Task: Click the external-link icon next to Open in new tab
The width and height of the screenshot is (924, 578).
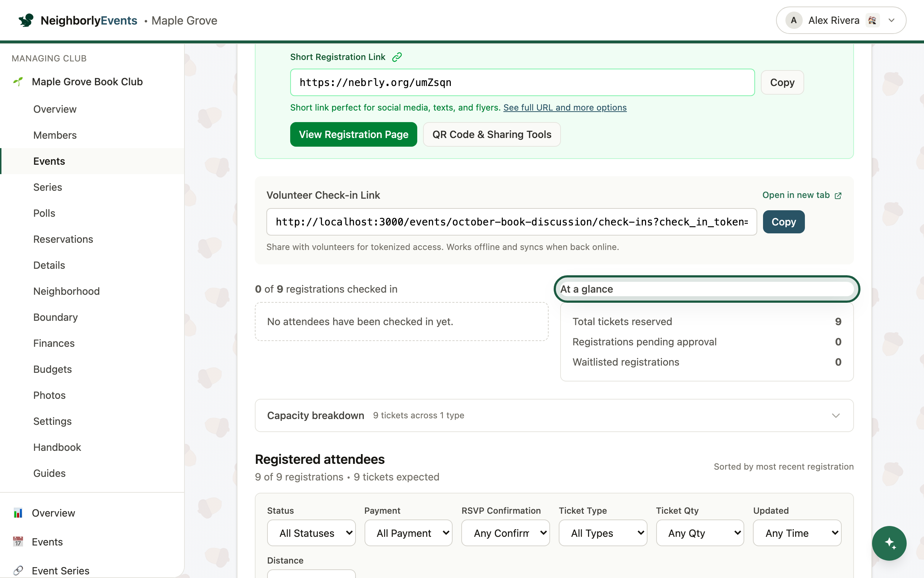Action: pos(838,196)
